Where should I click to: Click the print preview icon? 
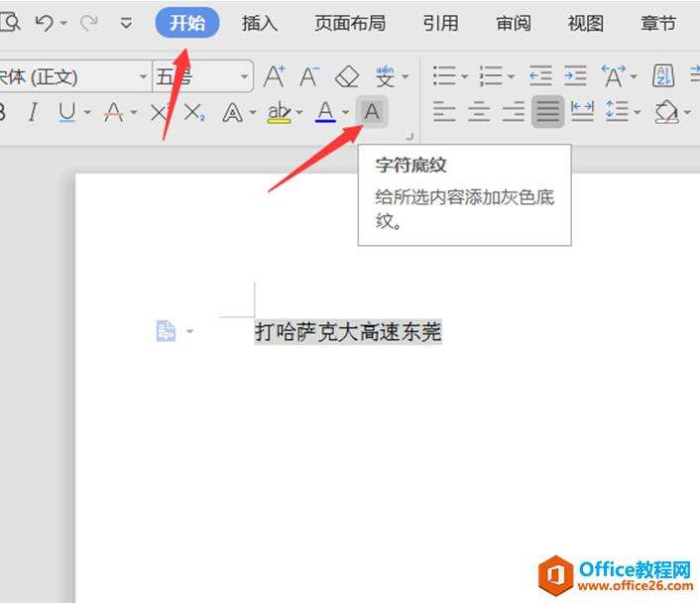(x=10, y=22)
